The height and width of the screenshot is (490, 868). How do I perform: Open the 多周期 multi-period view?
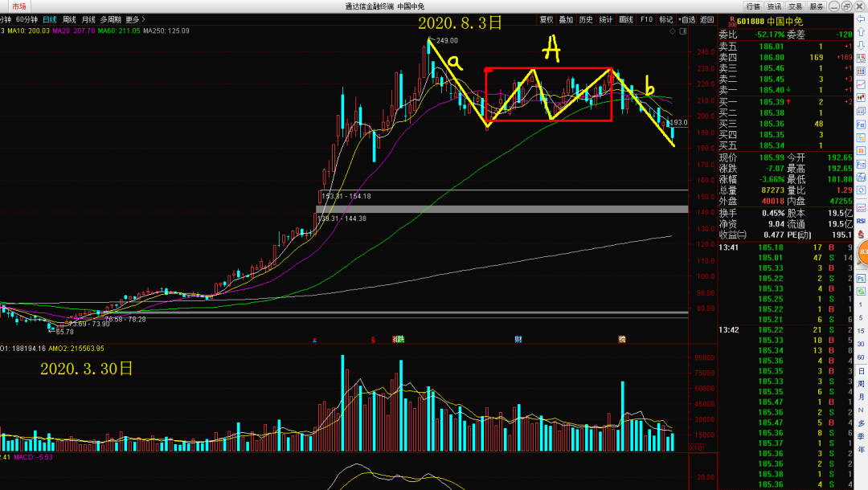110,19
